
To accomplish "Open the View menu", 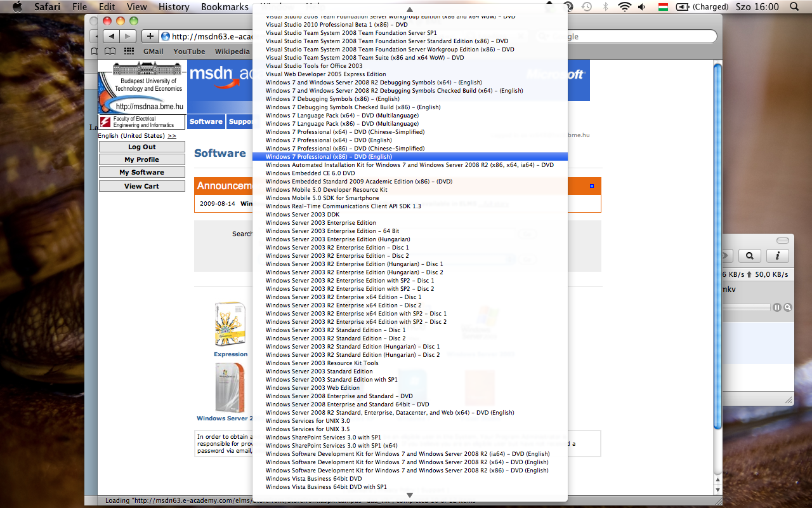I will [x=137, y=7].
